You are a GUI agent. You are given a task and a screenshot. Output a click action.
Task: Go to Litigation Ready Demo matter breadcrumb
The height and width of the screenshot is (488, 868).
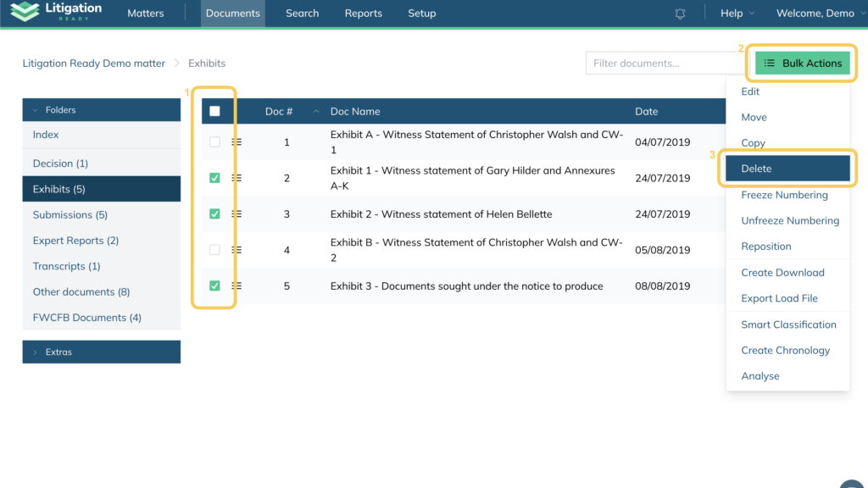pos(94,64)
